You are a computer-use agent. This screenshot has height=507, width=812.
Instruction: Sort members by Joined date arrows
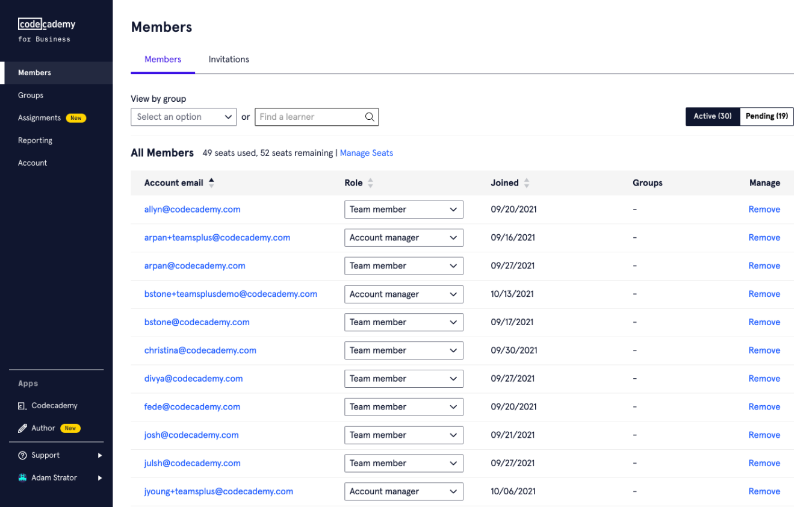pos(527,183)
